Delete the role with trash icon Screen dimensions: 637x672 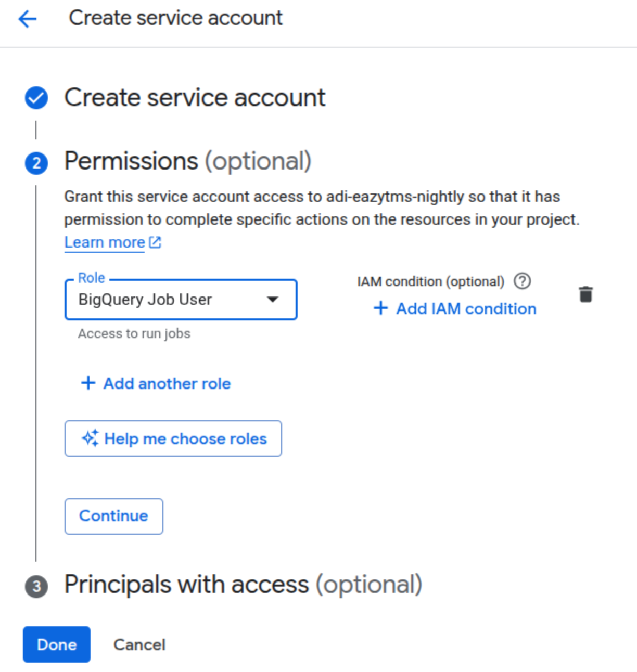(x=586, y=294)
